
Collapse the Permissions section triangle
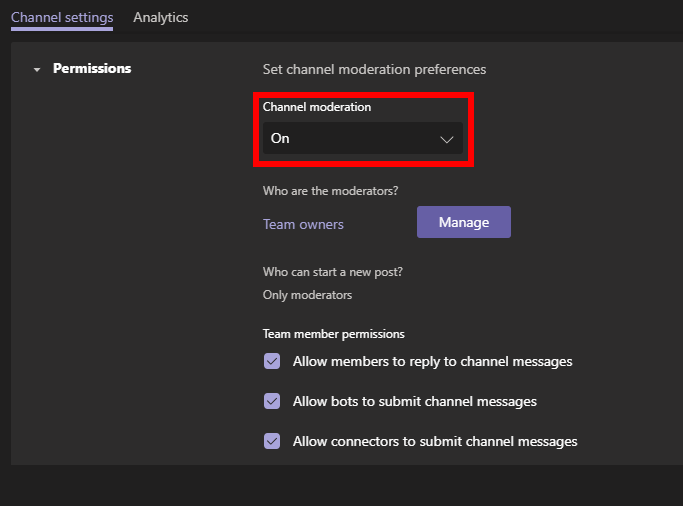point(37,69)
